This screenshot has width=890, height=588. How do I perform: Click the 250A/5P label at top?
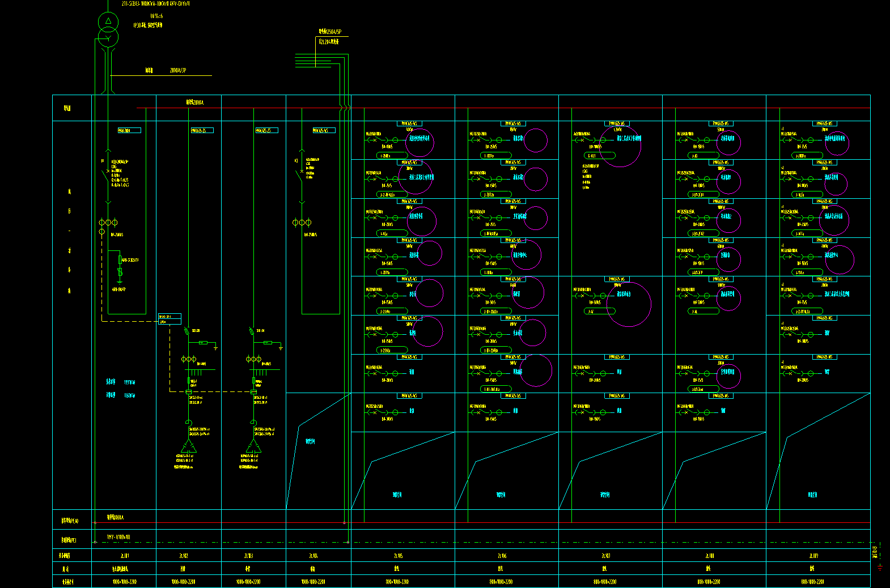click(x=330, y=32)
